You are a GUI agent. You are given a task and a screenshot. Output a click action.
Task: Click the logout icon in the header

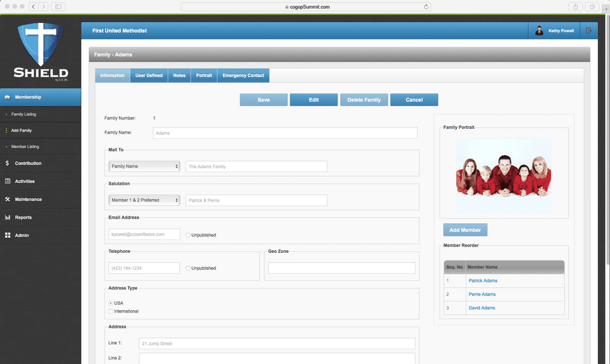(x=588, y=30)
